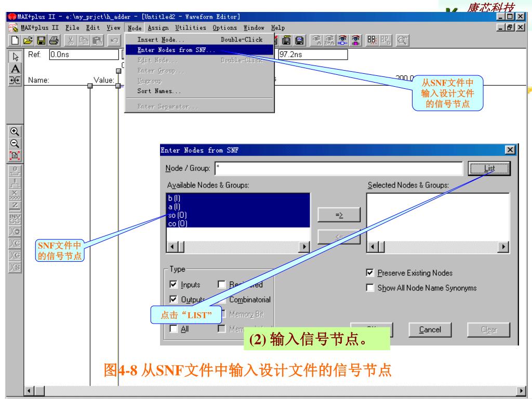Click Available Nodes scrollbar right arrow
The height and width of the screenshot is (399, 532).
tap(304, 247)
